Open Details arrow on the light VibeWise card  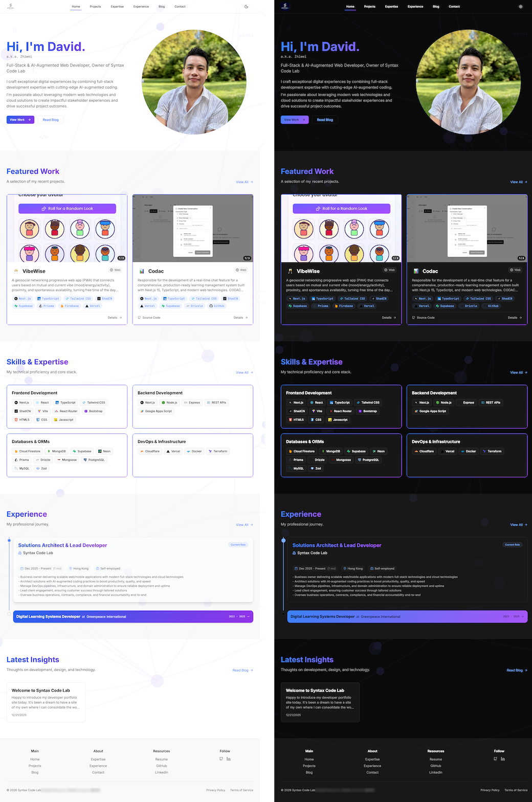pos(115,318)
